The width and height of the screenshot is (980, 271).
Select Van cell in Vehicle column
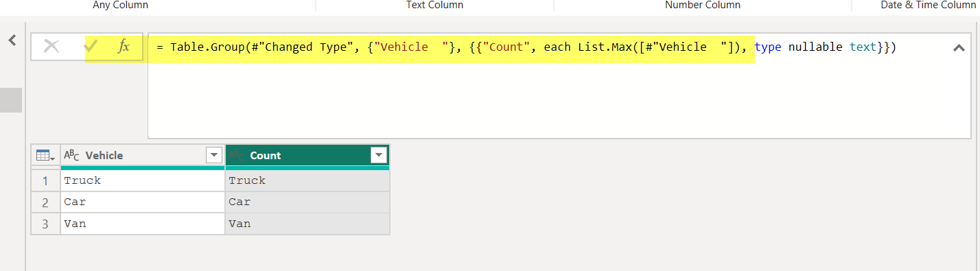click(143, 224)
